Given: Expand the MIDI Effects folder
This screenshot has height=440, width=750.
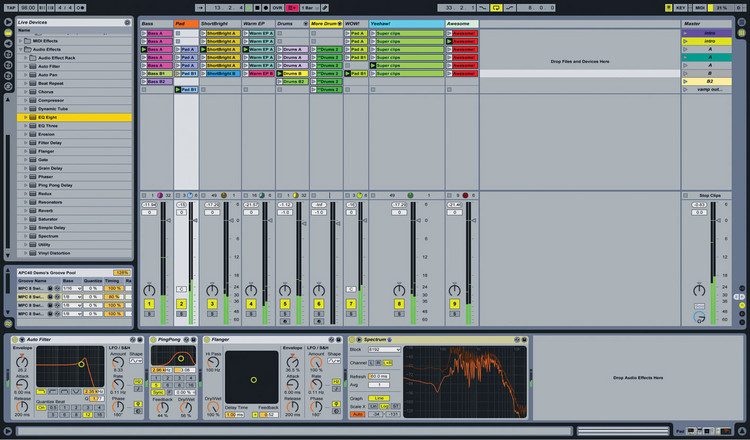Looking at the screenshot, I should [19, 40].
